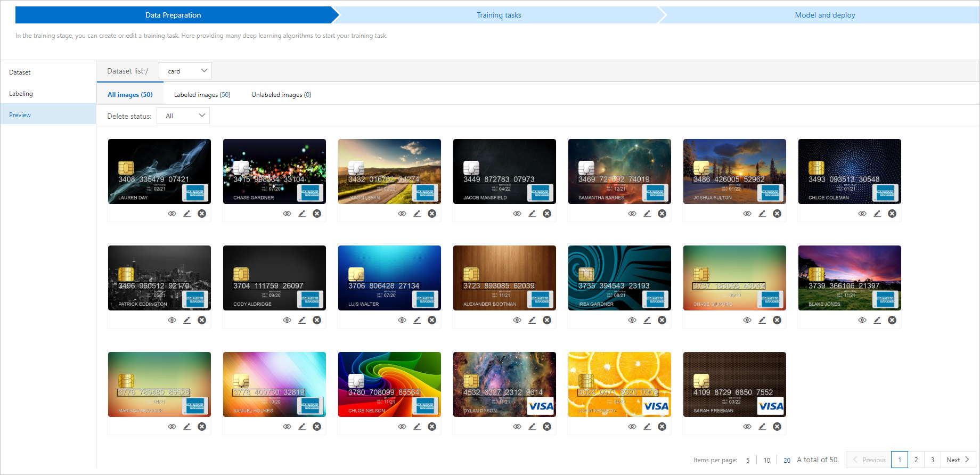The height and width of the screenshot is (475, 980).
Task: Edit the SAMANTHA BARNES card image
Action: coord(647,214)
